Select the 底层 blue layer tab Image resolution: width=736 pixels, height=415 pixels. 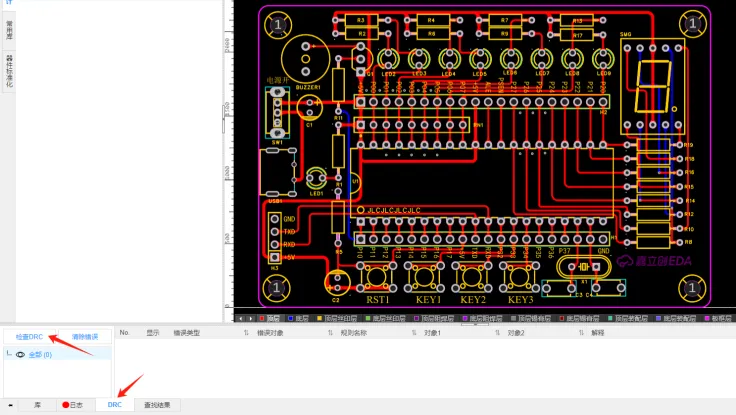(298, 318)
